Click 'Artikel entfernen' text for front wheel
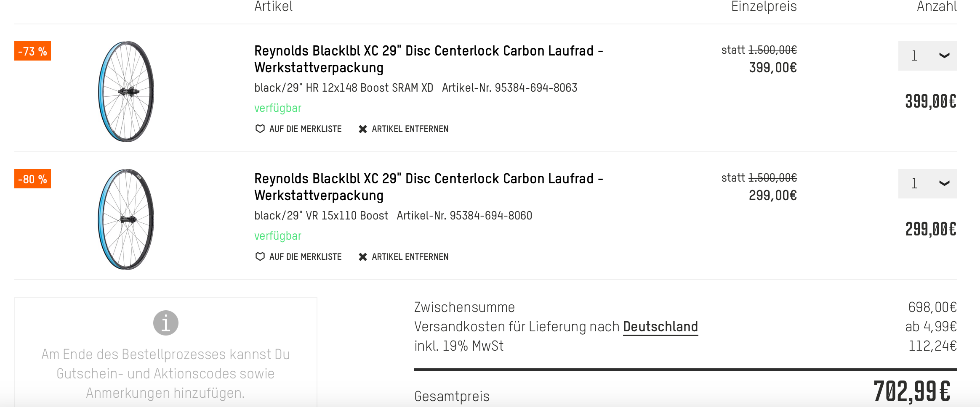 410,257
